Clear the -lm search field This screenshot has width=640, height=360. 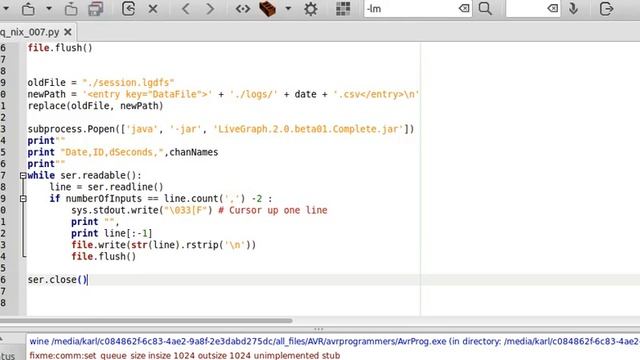[464, 9]
